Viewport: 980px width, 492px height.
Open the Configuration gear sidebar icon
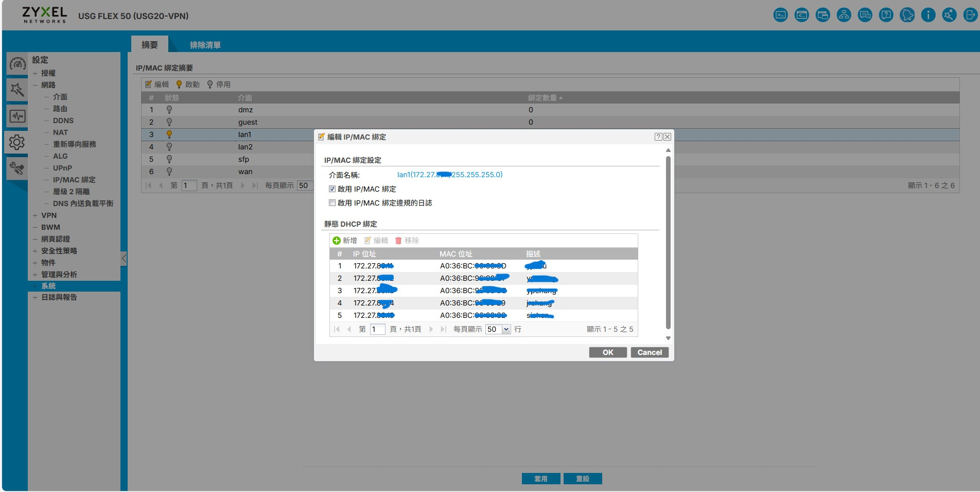[x=17, y=142]
